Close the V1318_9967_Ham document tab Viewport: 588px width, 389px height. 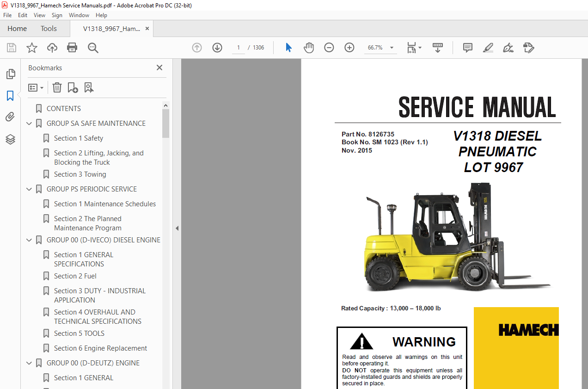(147, 29)
